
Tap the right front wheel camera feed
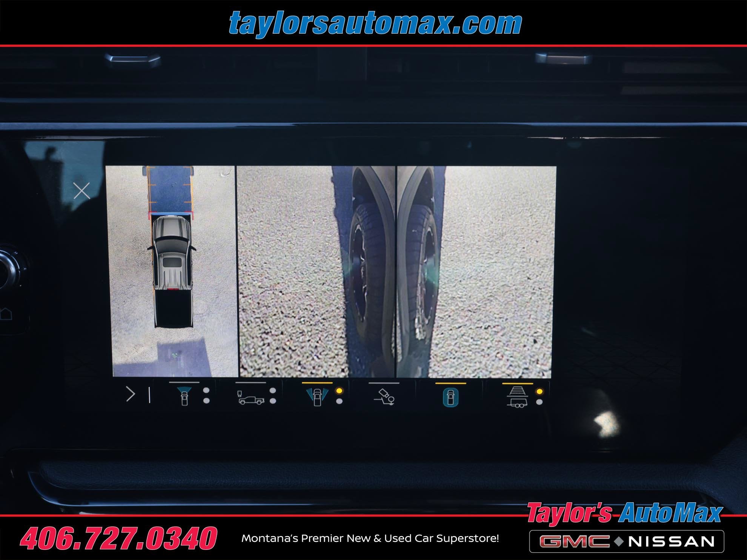point(476,272)
